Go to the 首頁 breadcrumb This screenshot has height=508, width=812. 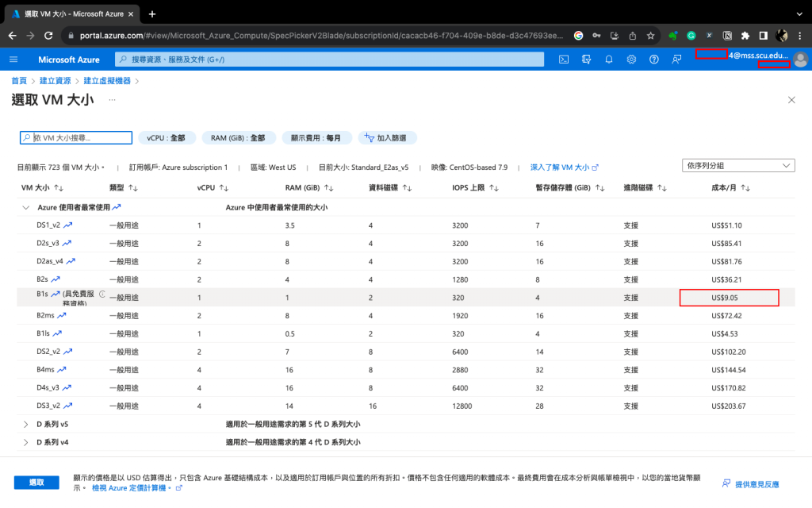[19, 81]
